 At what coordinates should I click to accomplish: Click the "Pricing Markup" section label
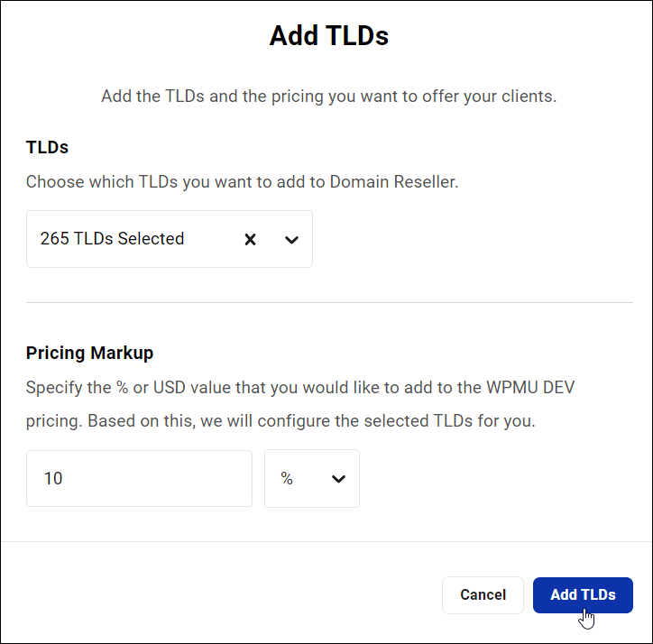click(90, 353)
